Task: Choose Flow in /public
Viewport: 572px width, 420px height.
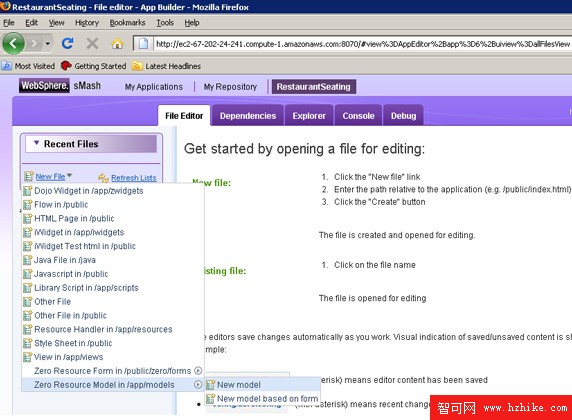Action: [x=61, y=204]
